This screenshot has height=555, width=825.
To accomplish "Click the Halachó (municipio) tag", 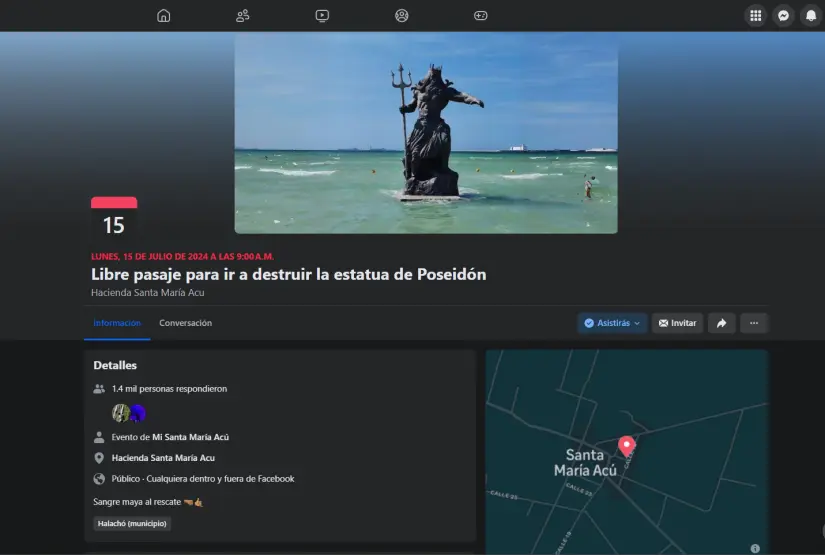I will tap(132, 523).
